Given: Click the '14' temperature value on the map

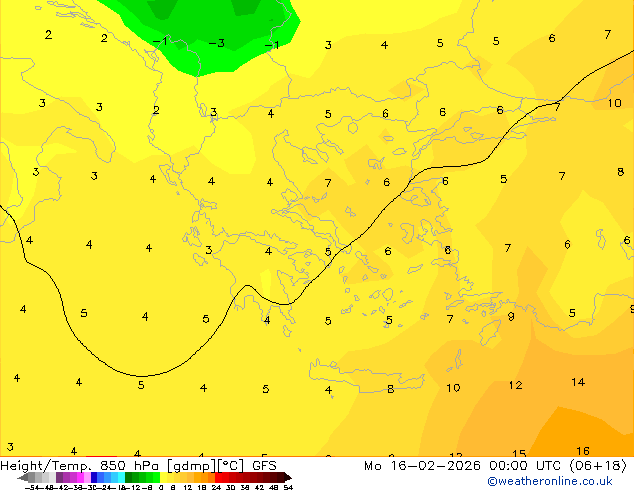Looking at the screenshot, I should coord(578,382).
